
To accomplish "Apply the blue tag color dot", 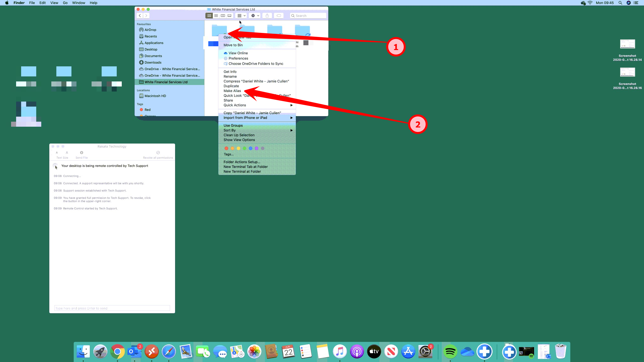I will [250, 148].
